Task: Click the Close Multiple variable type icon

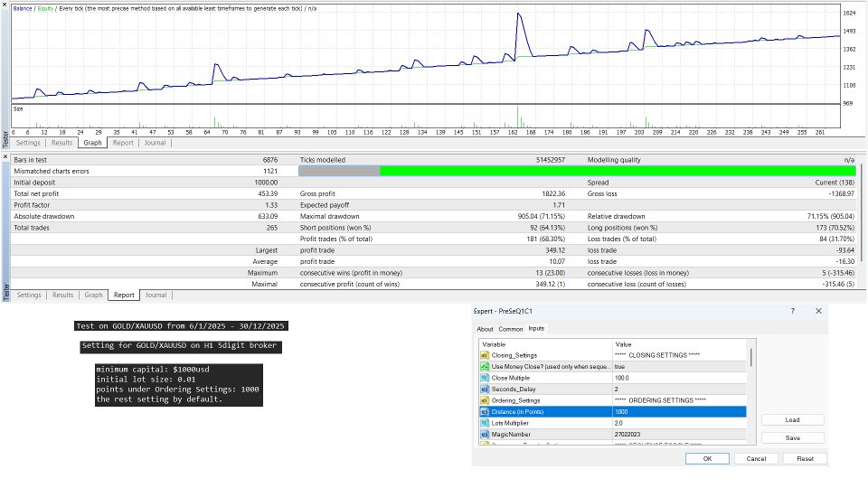Action: pos(485,378)
